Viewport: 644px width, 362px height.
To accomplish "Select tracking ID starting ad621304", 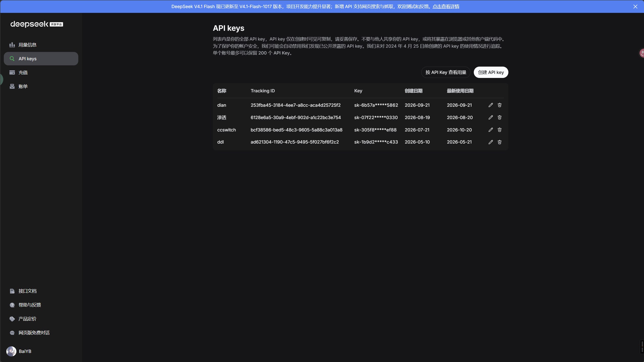I will (295, 142).
